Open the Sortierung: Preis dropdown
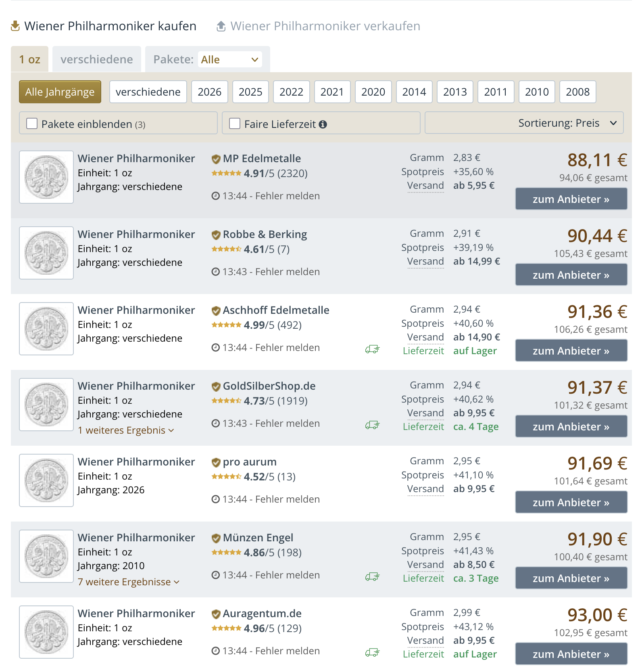This screenshot has width=642, height=672. coord(524,123)
